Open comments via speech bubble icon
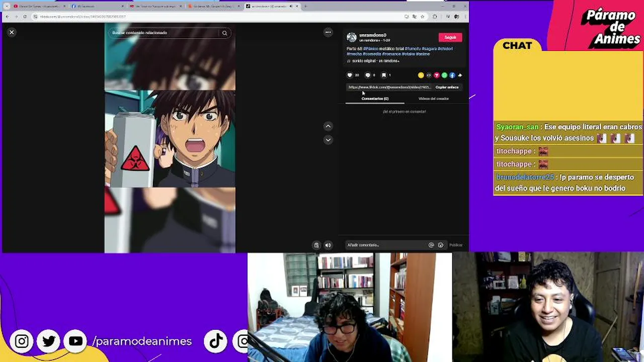Viewport: 644px width, 362px height. [x=367, y=75]
